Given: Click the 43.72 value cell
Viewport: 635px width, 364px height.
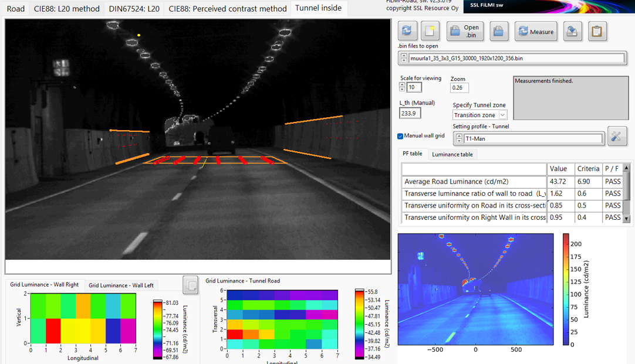Looking at the screenshot, I should click(x=561, y=182).
